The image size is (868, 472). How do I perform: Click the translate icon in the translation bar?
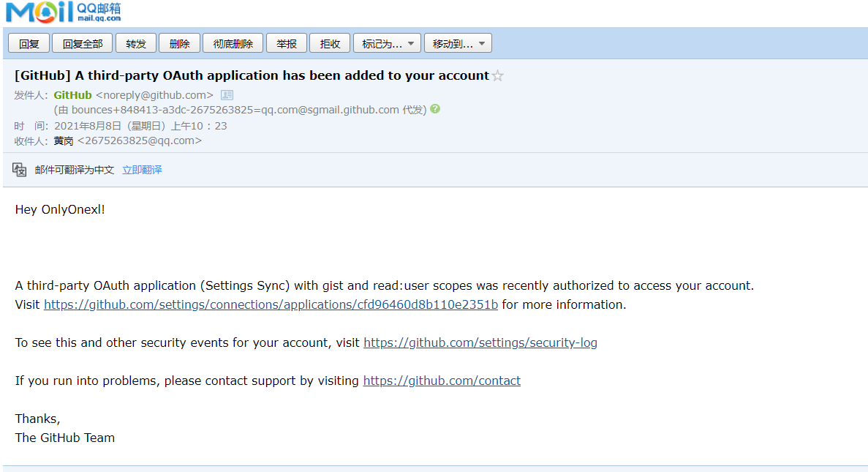coord(19,170)
